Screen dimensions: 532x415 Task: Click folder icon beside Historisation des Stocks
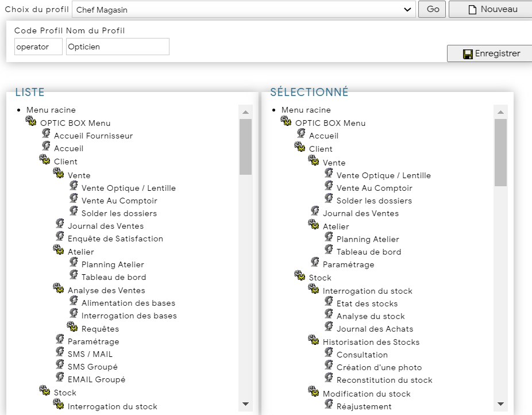(313, 340)
